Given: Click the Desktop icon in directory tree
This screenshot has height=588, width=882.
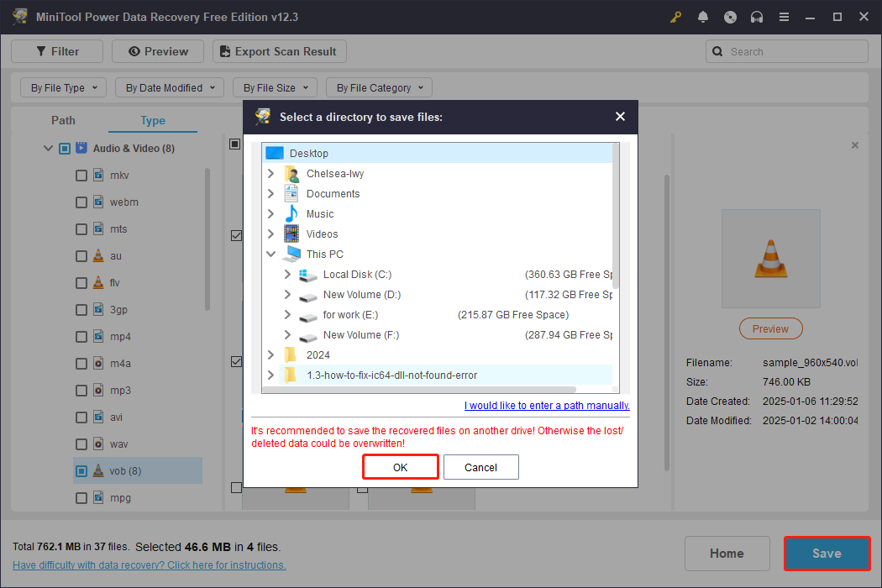Looking at the screenshot, I should click(275, 153).
